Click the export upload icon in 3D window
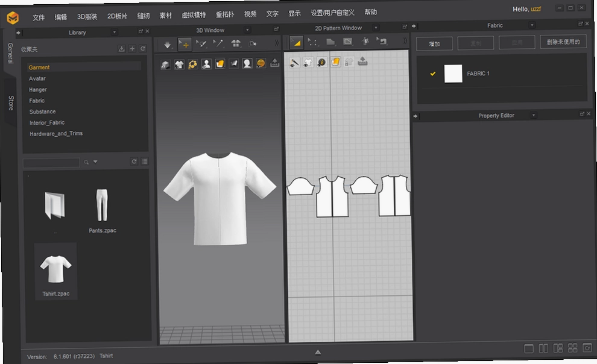The image size is (597, 364). [274, 63]
